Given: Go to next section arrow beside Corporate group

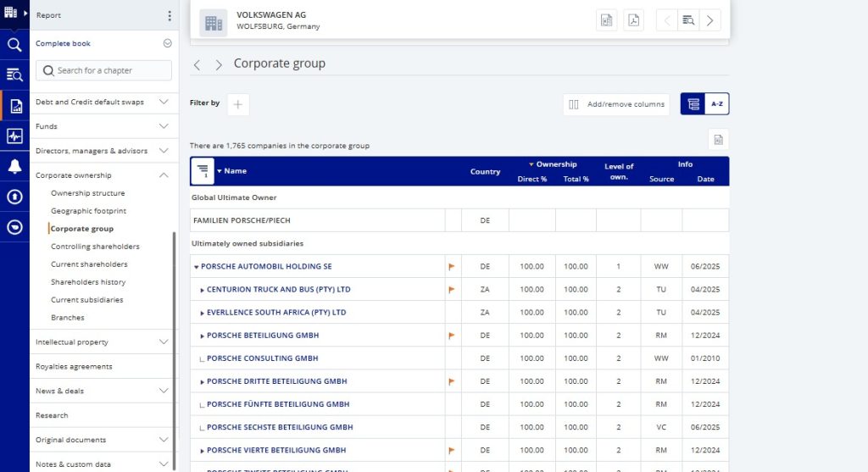Looking at the screenshot, I should tap(219, 64).
